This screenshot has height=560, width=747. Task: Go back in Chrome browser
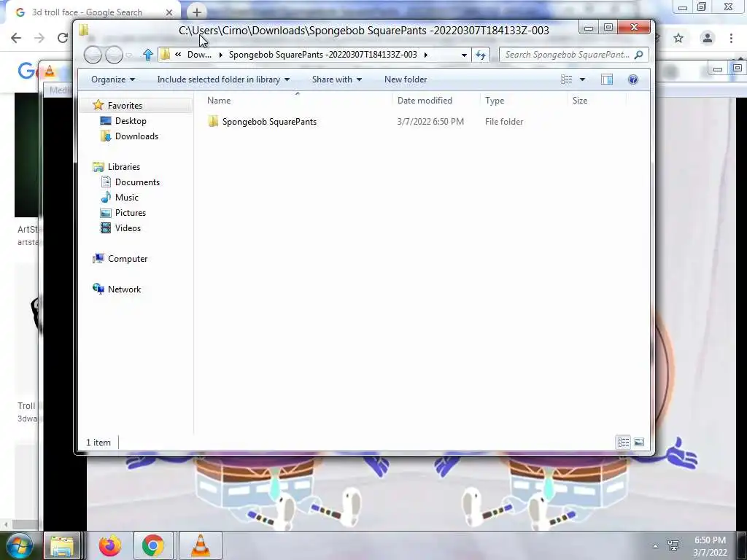tap(16, 38)
